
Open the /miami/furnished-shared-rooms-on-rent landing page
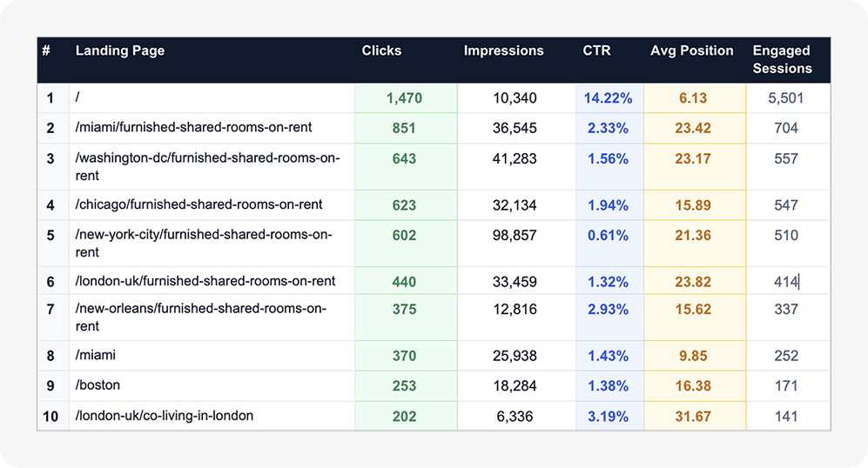coord(193,128)
